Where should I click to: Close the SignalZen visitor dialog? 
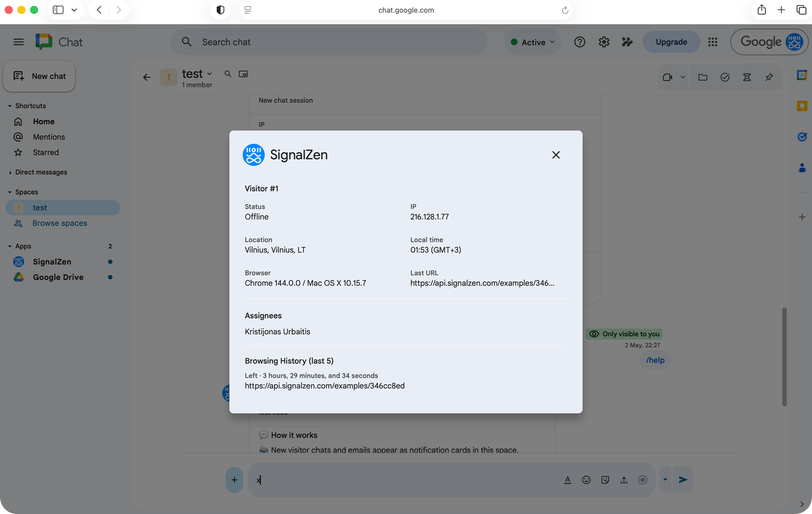[556, 155]
